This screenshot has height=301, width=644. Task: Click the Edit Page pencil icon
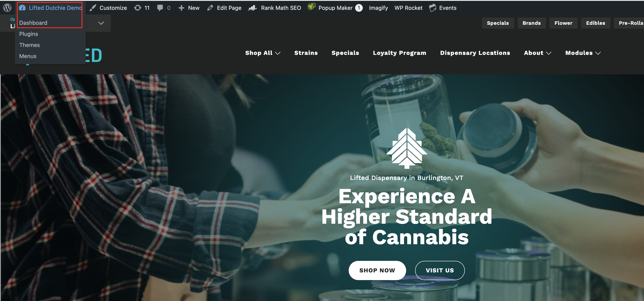(x=210, y=8)
